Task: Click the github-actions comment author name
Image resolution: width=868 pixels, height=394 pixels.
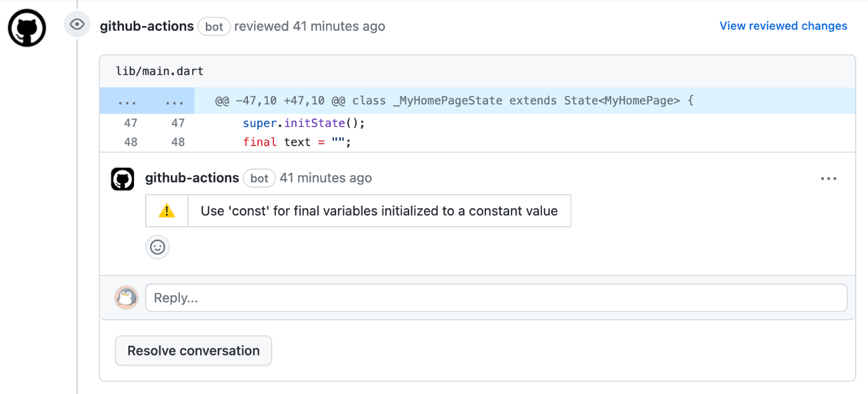Action: (192, 178)
